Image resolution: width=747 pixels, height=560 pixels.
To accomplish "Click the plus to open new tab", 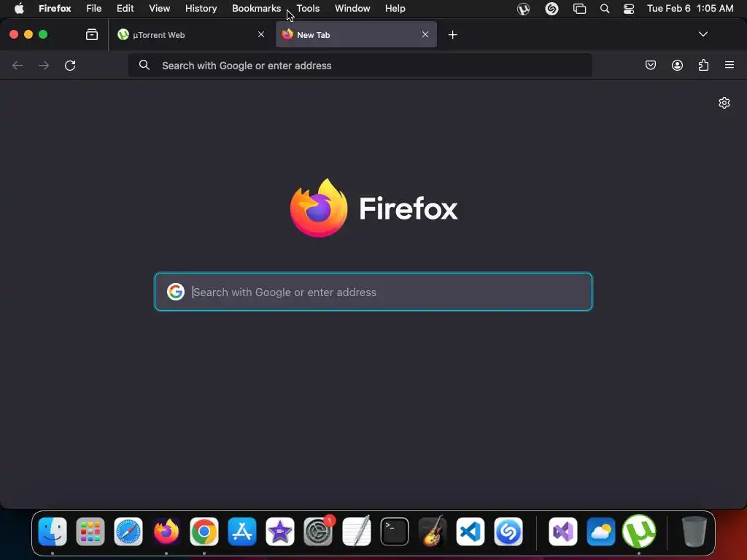I will pyautogui.click(x=452, y=35).
